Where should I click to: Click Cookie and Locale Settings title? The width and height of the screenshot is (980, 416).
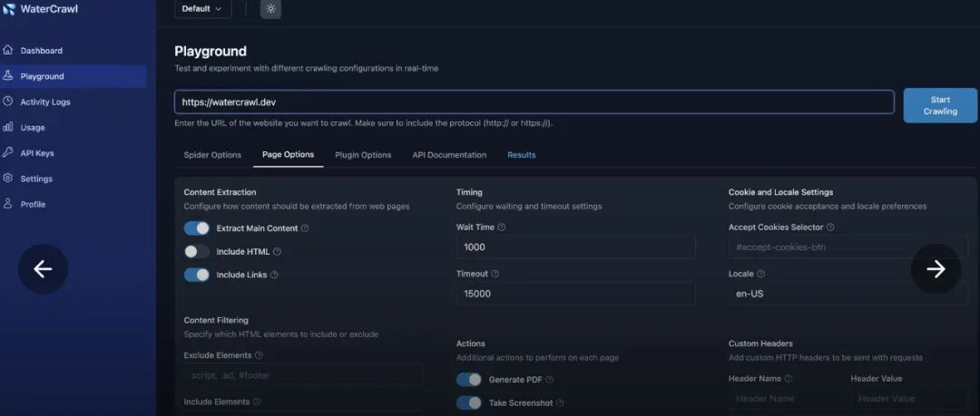click(780, 192)
